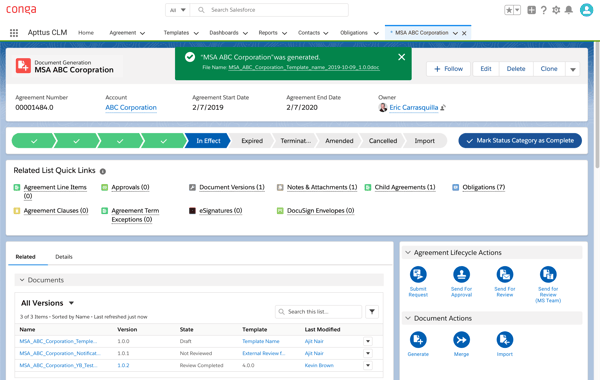The width and height of the screenshot is (600, 380).
Task: Click the Conga logo
Action: pyautogui.click(x=21, y=10)
